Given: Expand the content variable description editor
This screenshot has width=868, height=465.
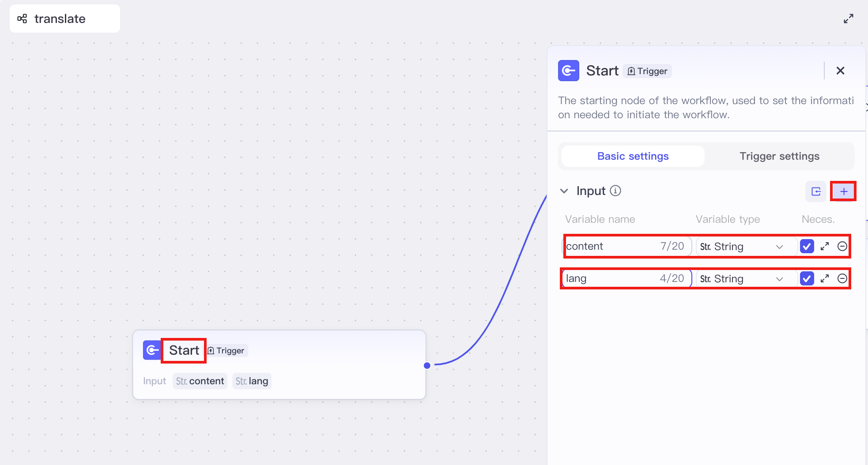Looking at the screenshot, I should coord(825,246).
